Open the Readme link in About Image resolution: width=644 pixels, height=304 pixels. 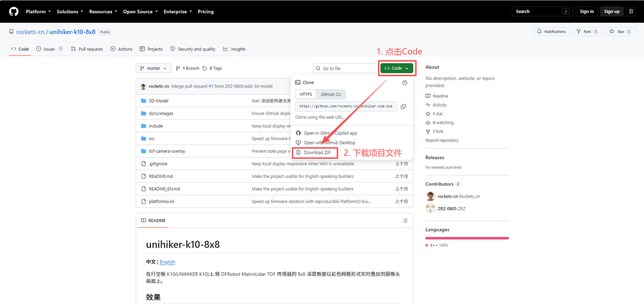tap(437, 96)
